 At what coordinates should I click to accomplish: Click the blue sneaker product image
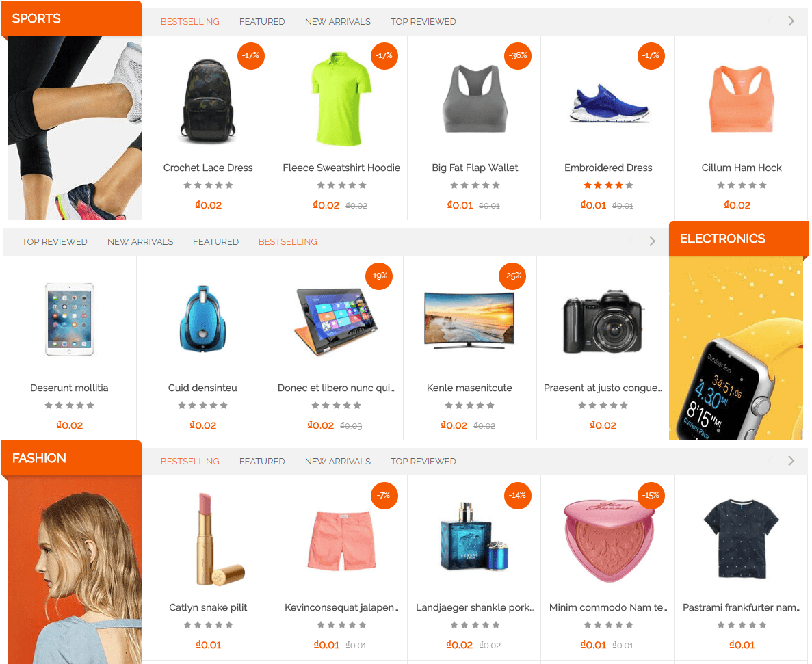click(x=608, y=103)
